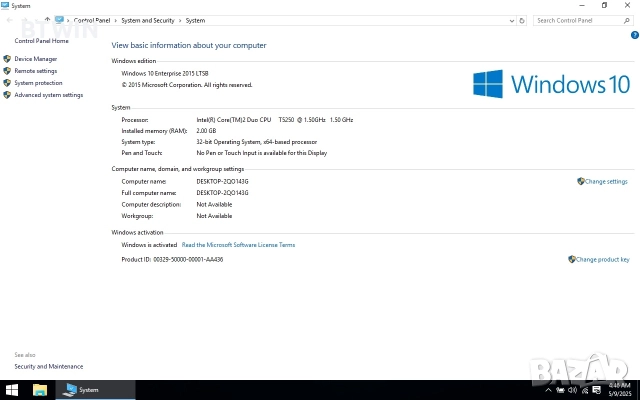Open the Wi-Fi network tray icon
The height and width of the screenshot is (400, 640).
pos(584,391)
